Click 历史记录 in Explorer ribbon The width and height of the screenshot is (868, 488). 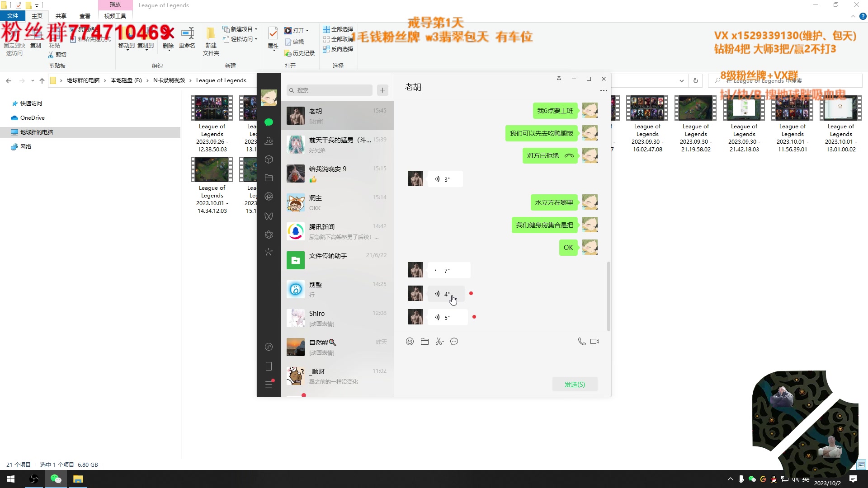coord(299,53)
